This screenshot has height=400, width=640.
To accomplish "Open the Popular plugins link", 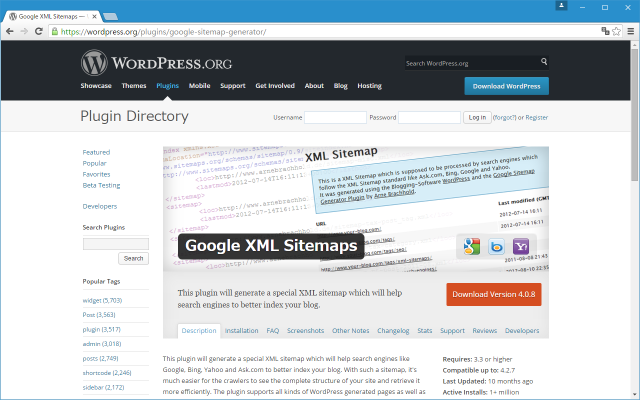I will 94,163.
